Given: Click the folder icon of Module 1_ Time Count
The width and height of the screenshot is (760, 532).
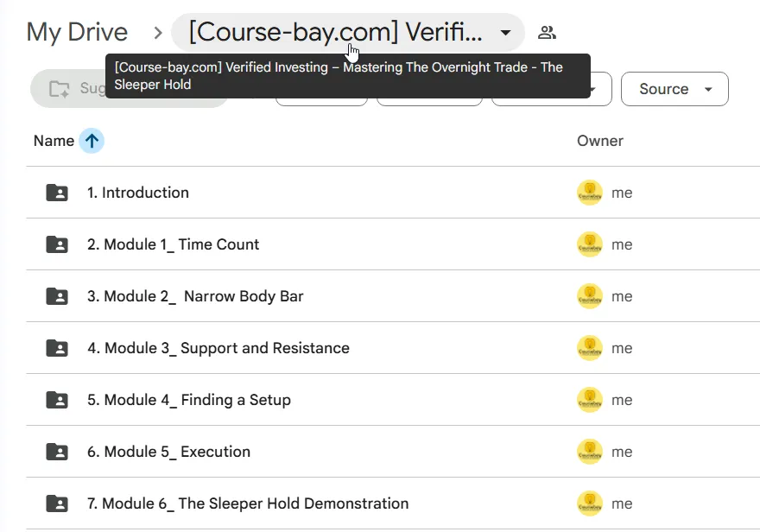Looking at the screenshot, I should point(57,244).
